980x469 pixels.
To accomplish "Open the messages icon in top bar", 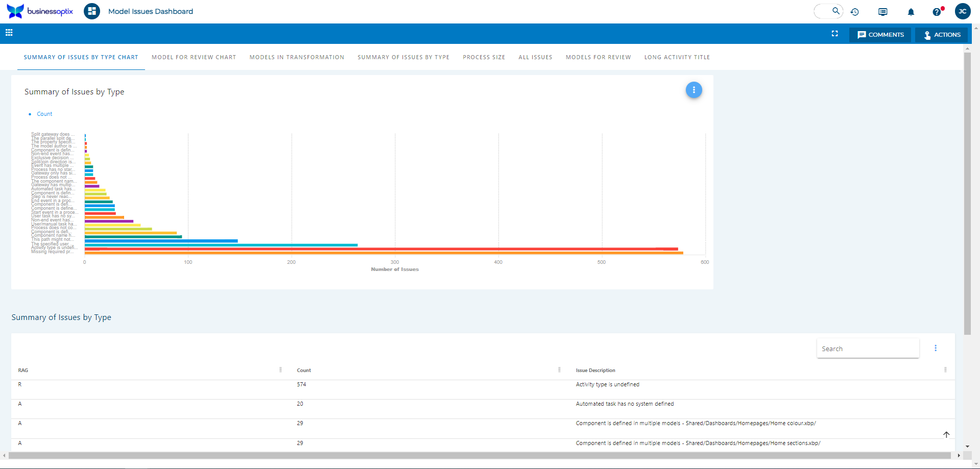I will [x=882, y=12].
